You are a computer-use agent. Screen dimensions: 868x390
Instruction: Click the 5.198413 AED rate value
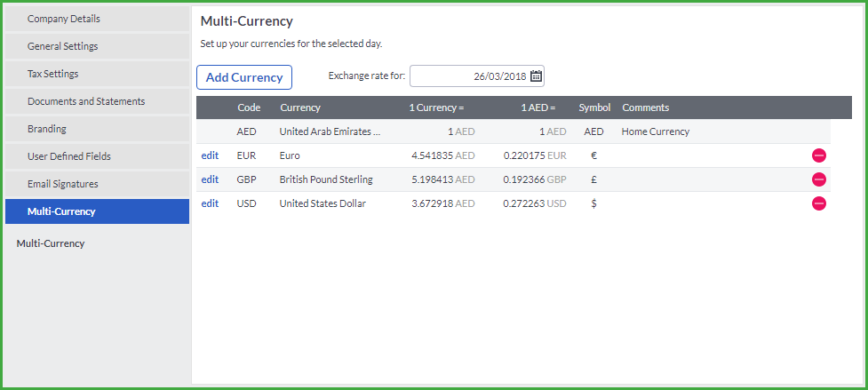[x=443, y=179]
